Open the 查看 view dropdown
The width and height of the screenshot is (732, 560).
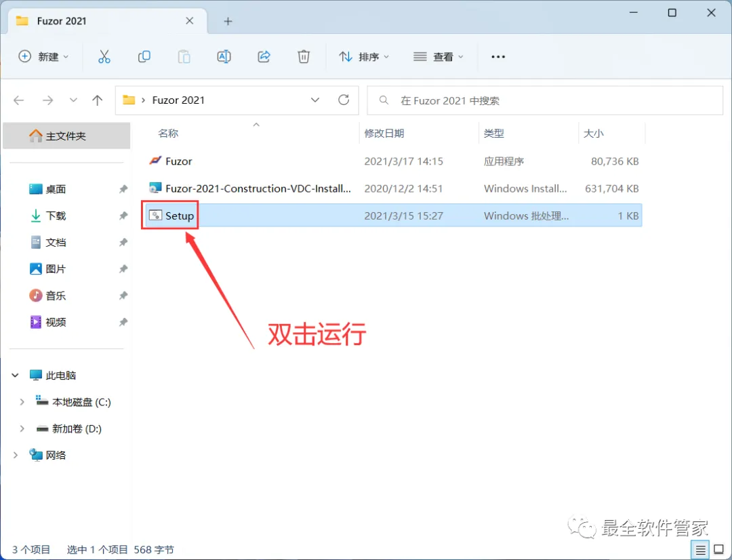tap(439, 56)
